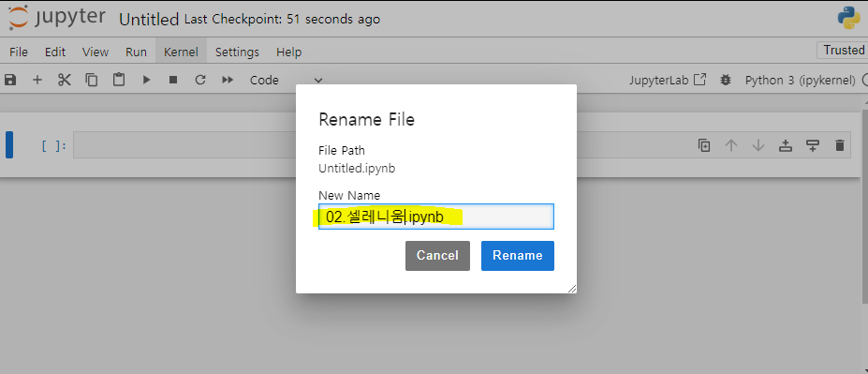Move the cell down with arrow icon
The height and width of the screenshot is (374, 868).
click(758, 145)
